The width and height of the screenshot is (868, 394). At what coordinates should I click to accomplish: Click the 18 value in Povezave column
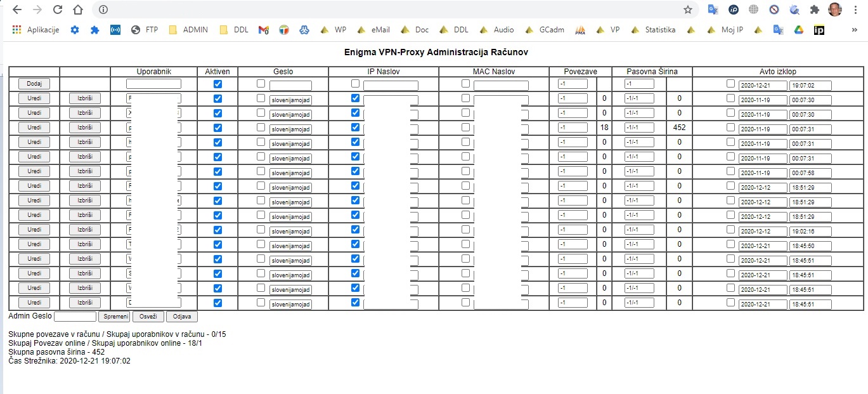[604, 127]
